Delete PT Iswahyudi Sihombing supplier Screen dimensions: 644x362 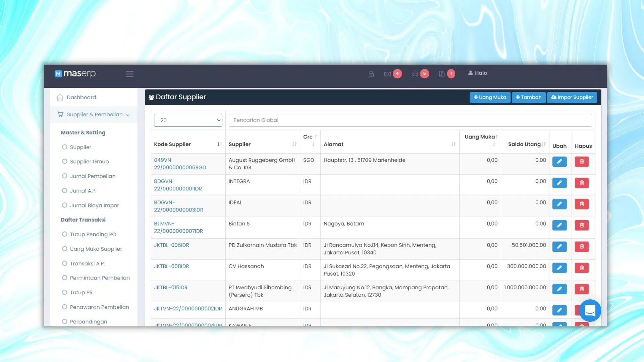pos(582,289)
